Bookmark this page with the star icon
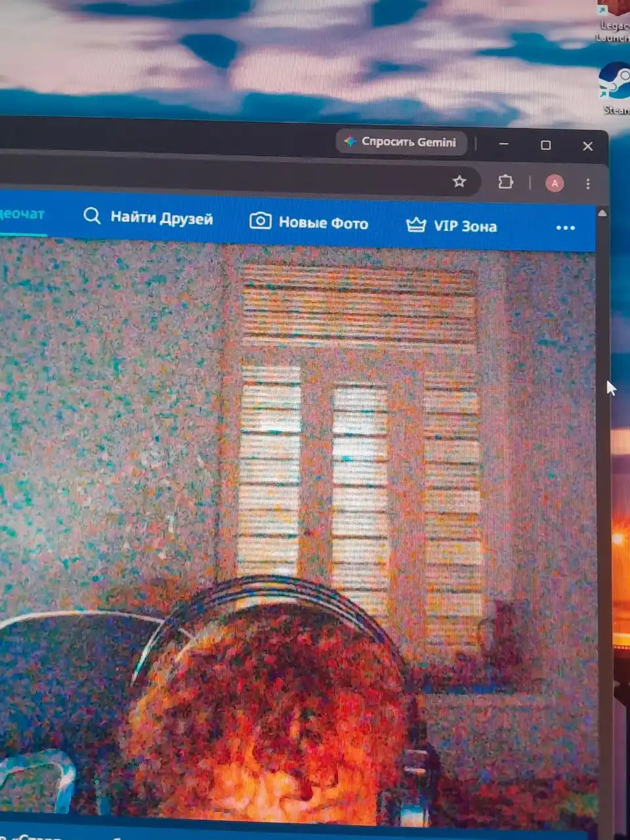 point(459,181)
